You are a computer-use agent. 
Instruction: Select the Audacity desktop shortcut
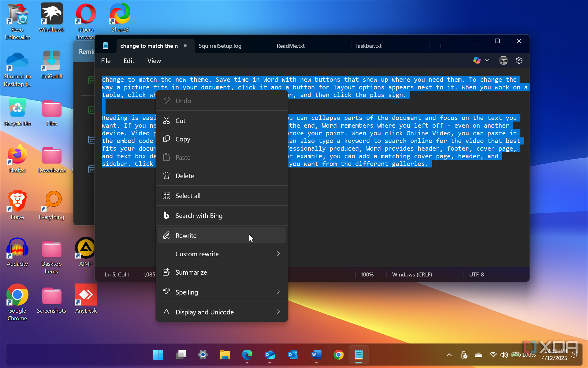pos(17,252)
